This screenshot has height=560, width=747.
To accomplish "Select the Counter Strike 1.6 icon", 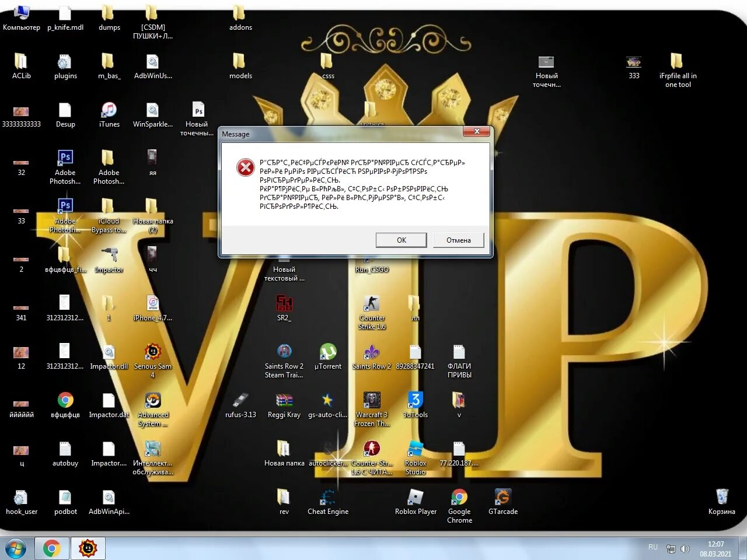I will pyautogui.click(x=372, y=313).
